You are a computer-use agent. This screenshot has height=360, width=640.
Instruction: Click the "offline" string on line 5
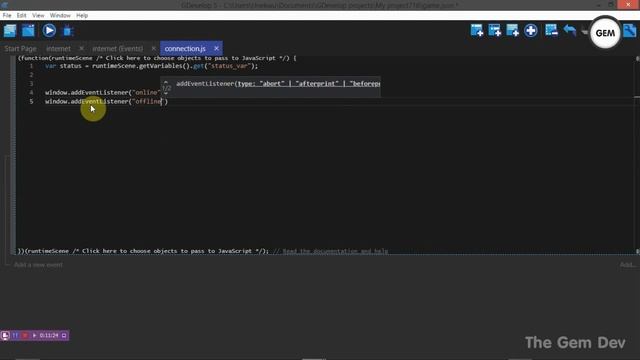click(147, 101)
